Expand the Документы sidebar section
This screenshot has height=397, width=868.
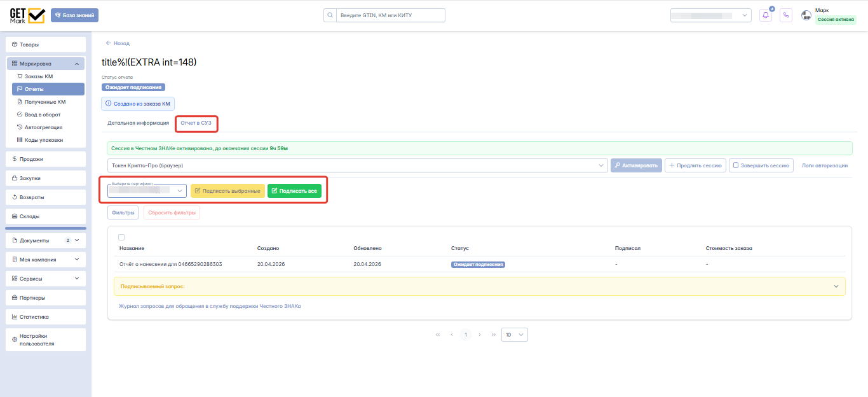point(46,240)
